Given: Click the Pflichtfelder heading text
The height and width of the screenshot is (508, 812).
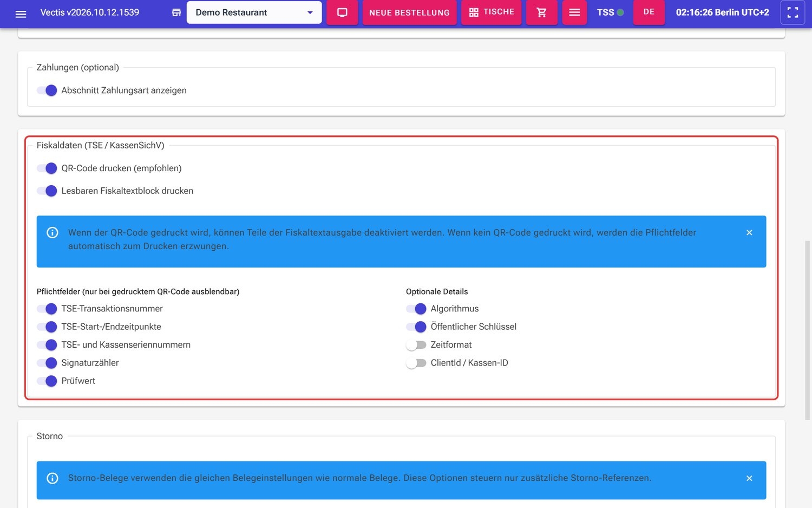Looking at the screenshot, I should 138,291.
